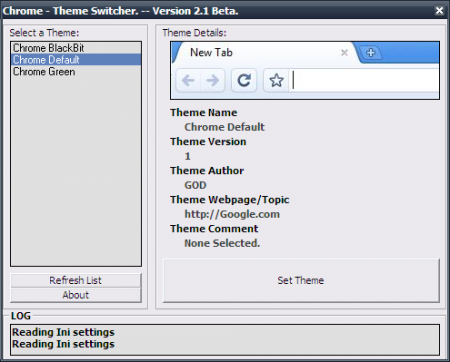Click the theme version value 1
450x362 pixels.
[x=187, y=156]
